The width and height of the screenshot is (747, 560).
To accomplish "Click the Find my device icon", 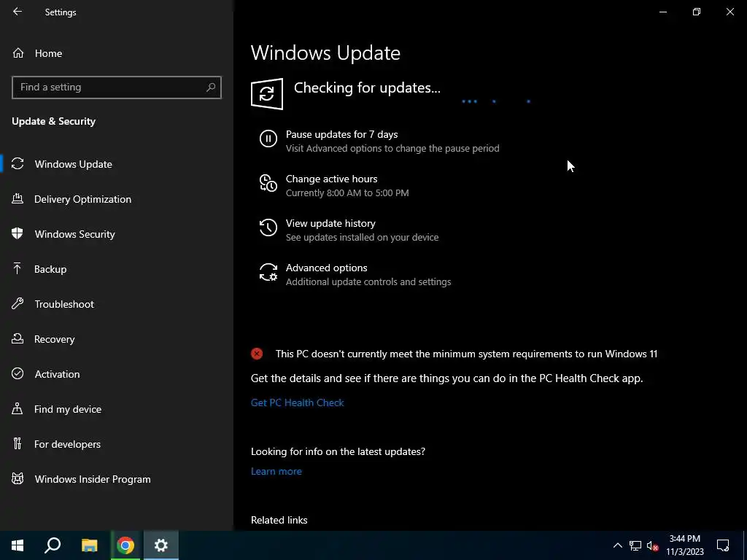I will (18, 408).
